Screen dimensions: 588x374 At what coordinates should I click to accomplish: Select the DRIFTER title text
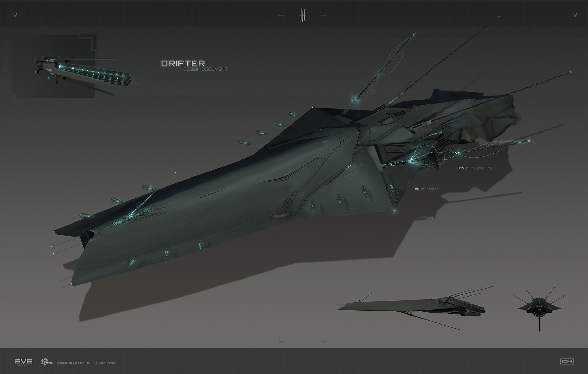tap(183, 63)
